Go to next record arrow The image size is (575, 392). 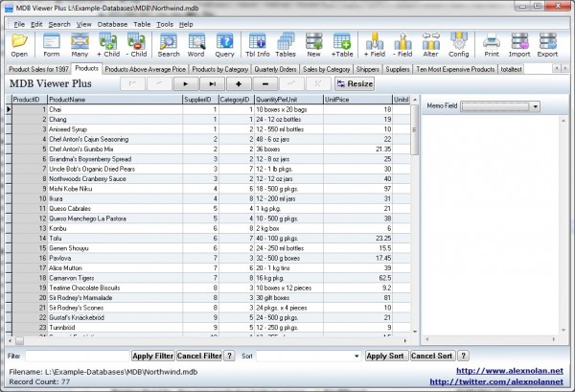(186, 84)
